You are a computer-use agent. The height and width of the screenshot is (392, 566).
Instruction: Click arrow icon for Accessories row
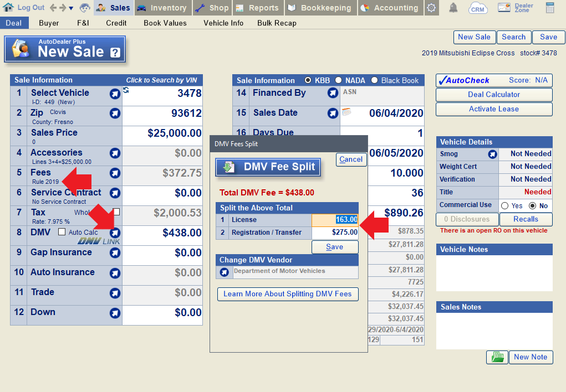115,153
